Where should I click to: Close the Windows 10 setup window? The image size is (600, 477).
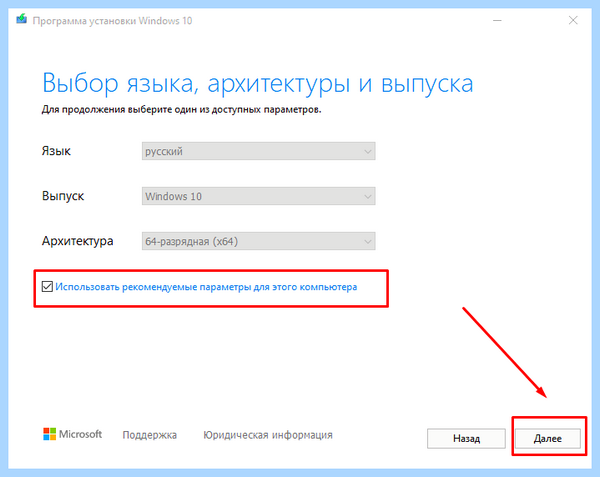573,20
